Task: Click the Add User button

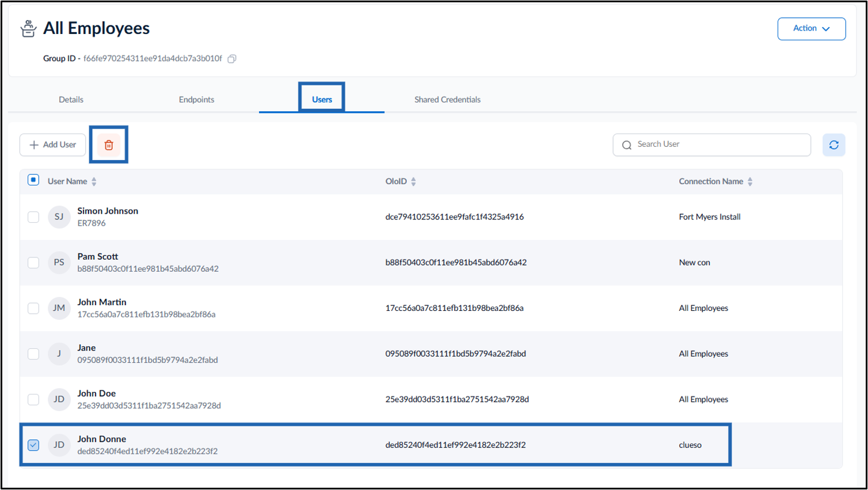Action: (x=52, y=145)
